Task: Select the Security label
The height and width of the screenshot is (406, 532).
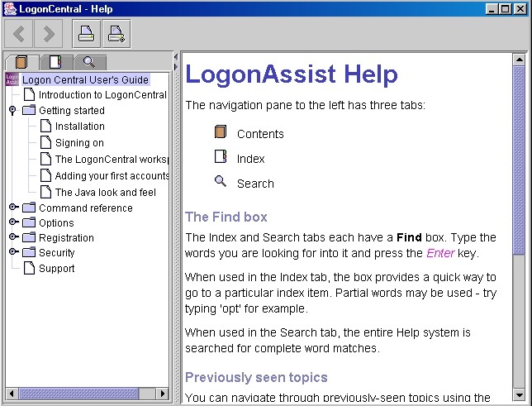Action: pyautogui.click(x=57, y=253)
